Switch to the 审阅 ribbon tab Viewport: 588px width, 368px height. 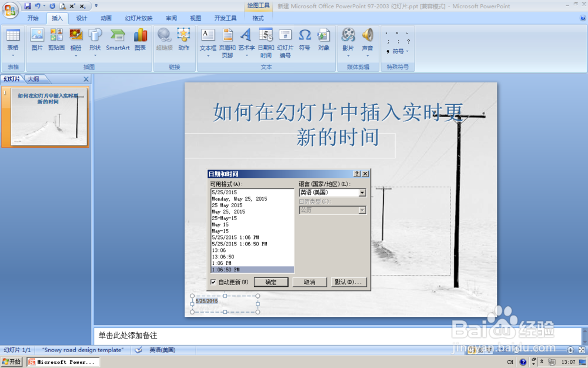[x=171, y=18]
